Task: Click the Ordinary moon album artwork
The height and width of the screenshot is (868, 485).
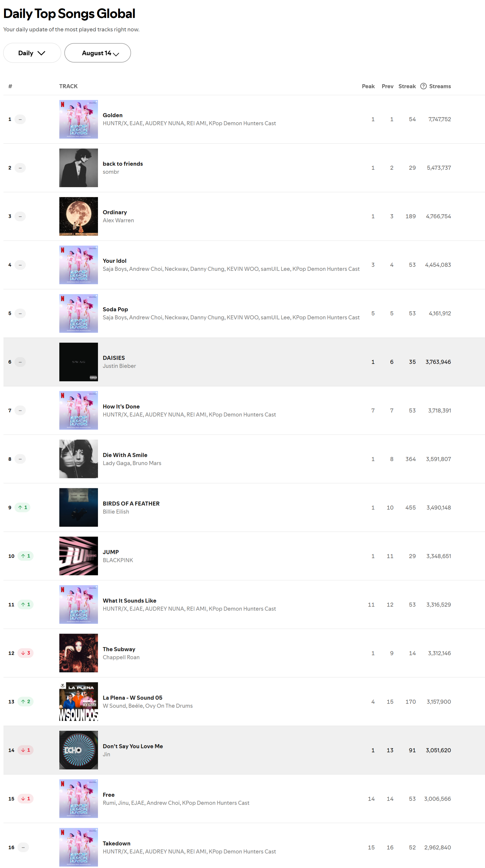Action: pyautogui.click(x=79, y=216)
